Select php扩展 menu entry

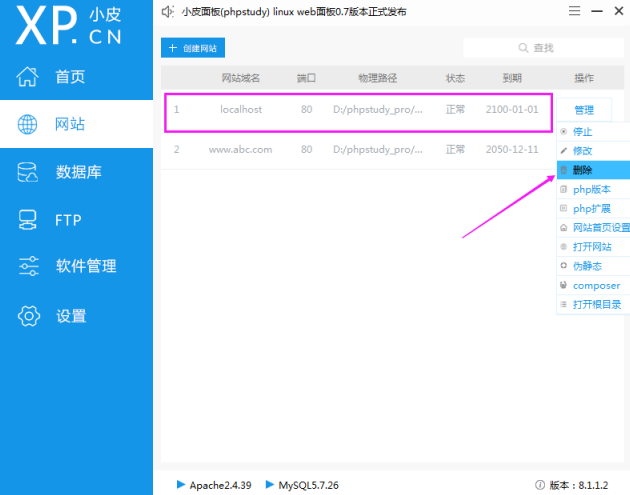point(591,208)
